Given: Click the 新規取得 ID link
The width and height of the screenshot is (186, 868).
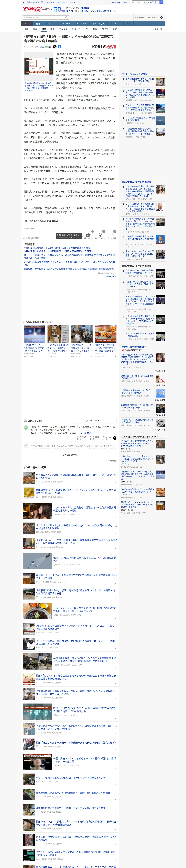Looking at the screenshot, I should 85,8.
